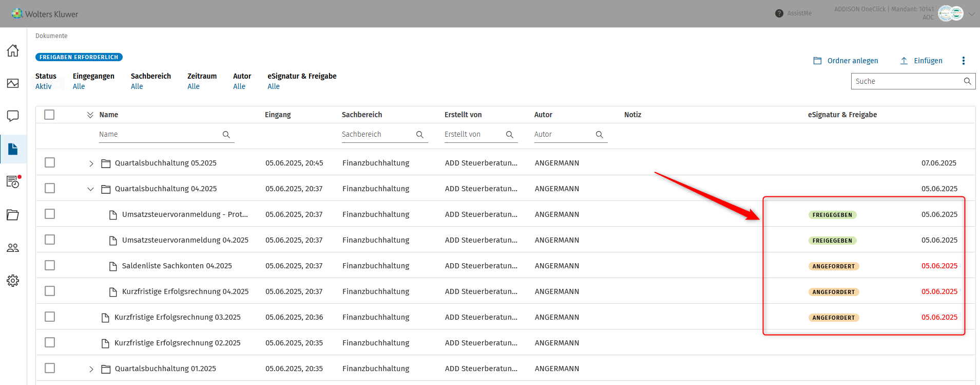Image resolution: width=980 pixels, height=385 pixels.
Task: Click ANGEFORDERT badge for Saldenliste Sachkonten 04.2025
Action: coord(834,266)
